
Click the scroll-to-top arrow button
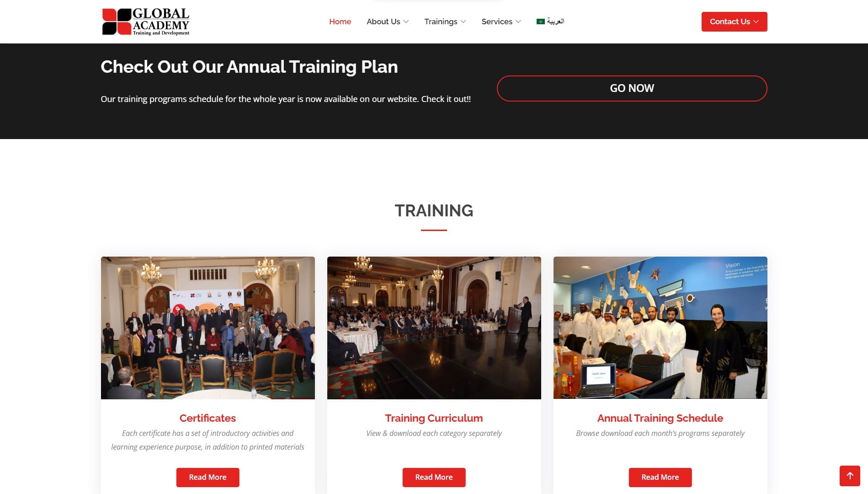coord(850,476)
